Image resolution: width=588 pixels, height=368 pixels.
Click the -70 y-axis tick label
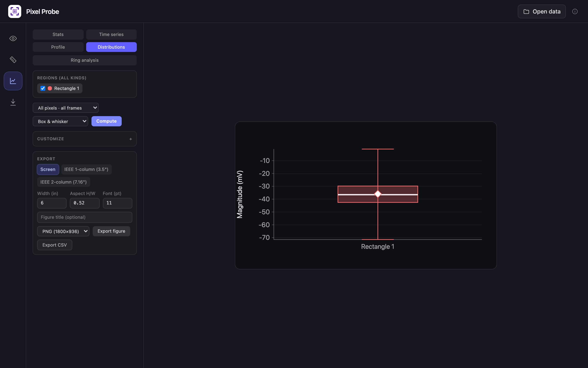click(x=264, y=238)
